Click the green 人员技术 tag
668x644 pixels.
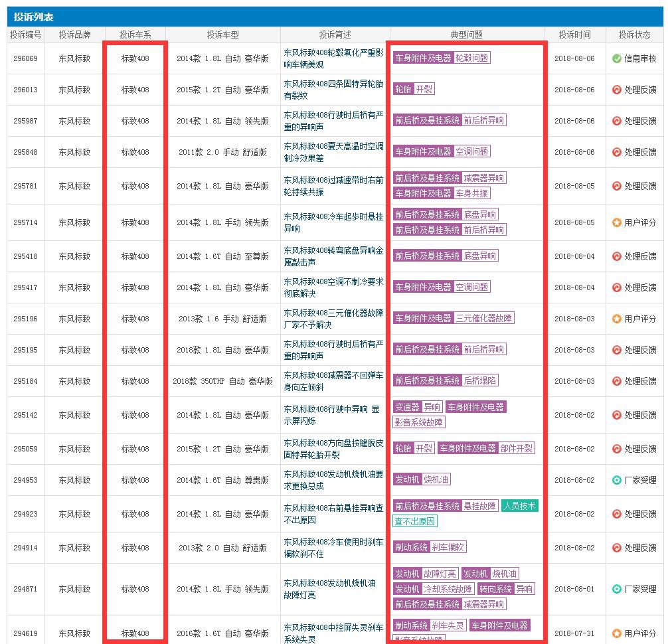pos(520,506)
